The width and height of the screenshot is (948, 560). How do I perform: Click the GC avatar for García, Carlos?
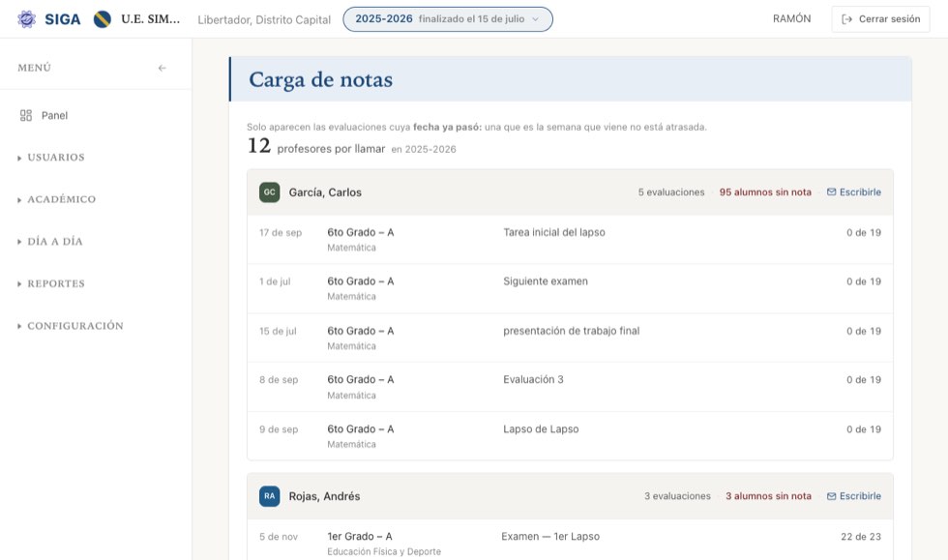coord(270,192)
